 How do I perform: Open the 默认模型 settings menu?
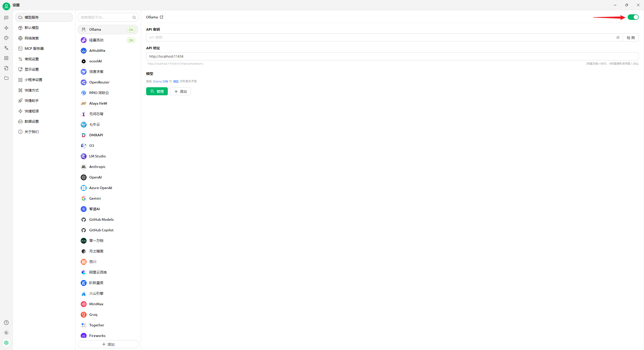point(32,28)
